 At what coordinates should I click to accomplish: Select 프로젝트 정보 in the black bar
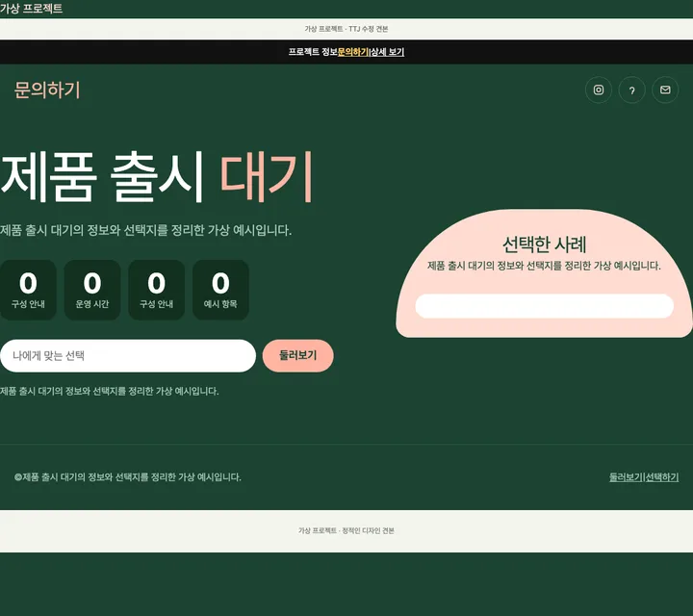pyautogui.click(x=313, y=52)
